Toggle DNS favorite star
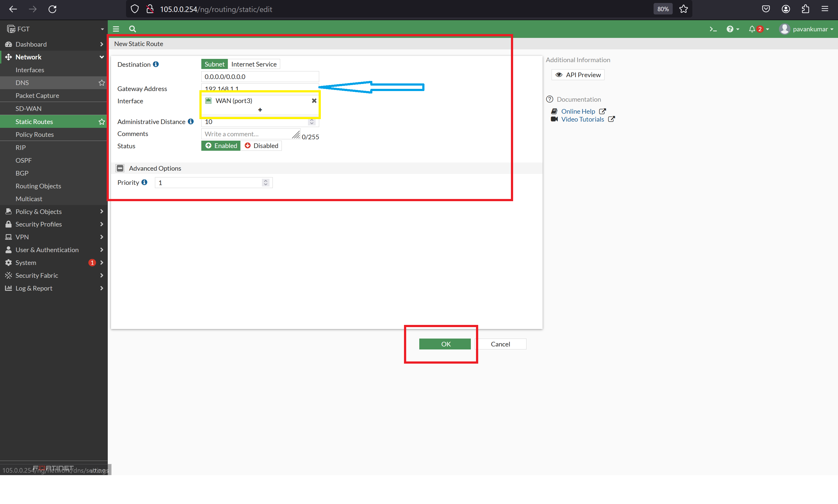The height and width of the screenshot is (504, 838). [x=101, y=83]
